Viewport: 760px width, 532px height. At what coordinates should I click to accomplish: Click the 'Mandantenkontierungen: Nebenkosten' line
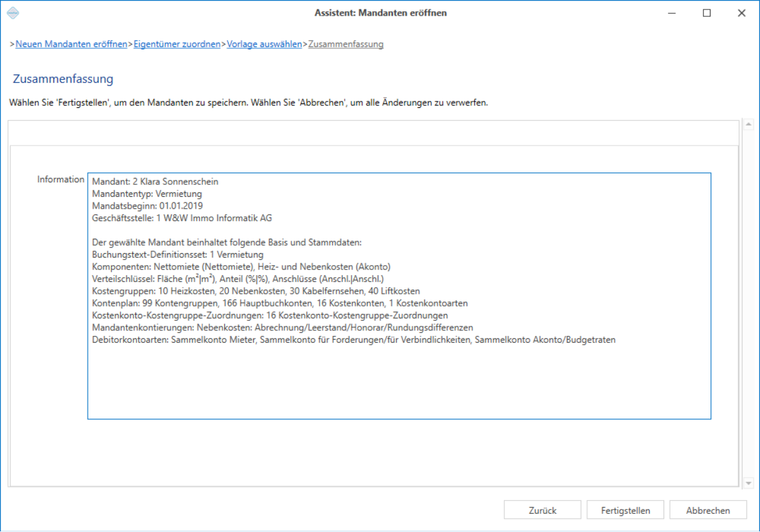283,328
